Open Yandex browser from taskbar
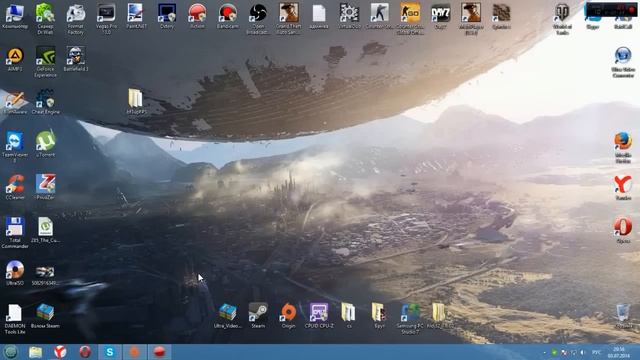Screen dimensions: 640x360 click(60, 352)
